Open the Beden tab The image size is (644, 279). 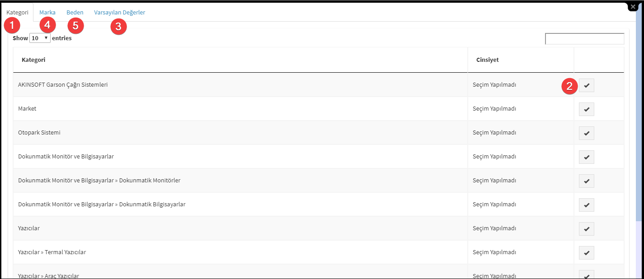click(75, 13)
